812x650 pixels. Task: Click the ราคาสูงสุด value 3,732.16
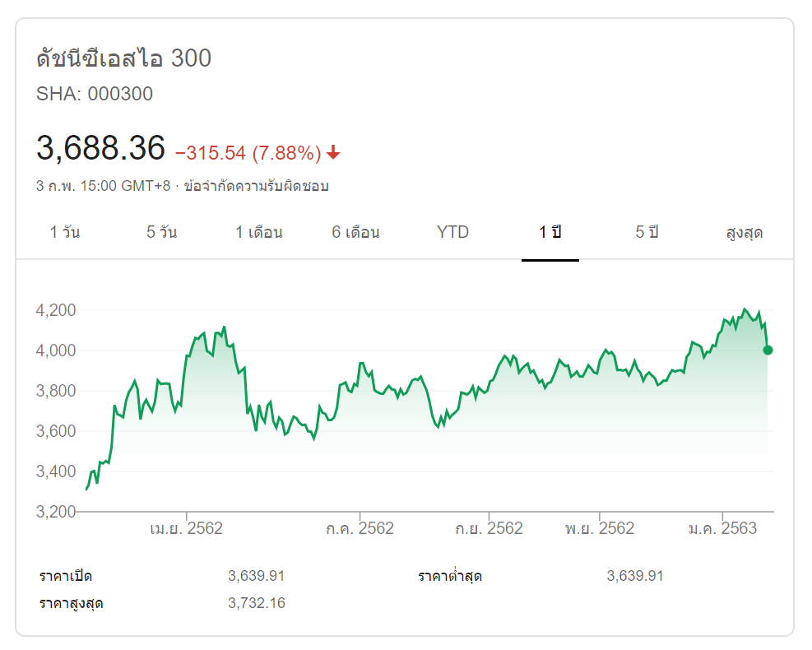(257, 603)
